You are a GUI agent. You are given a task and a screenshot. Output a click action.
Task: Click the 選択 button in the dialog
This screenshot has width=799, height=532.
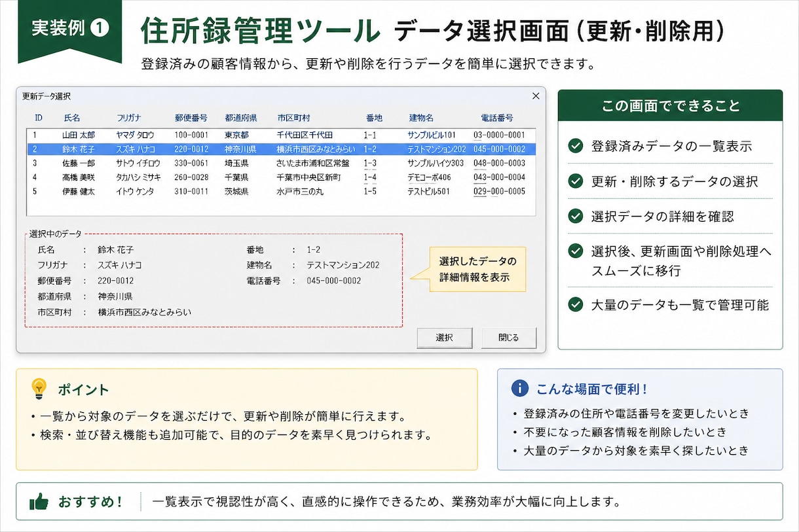coord(444,338)
